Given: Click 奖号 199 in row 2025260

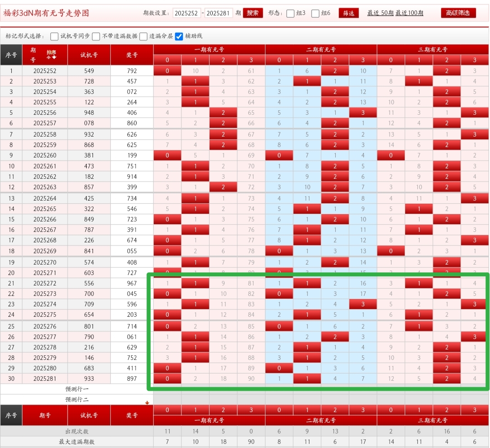Looking at the screenshot, I should (132, 155).
